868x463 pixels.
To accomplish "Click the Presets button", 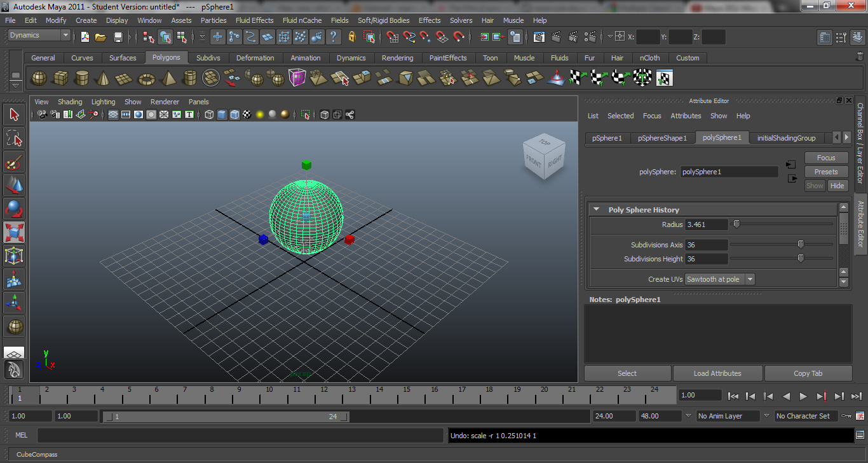I will pyautogui.click(x=826, y=172).
